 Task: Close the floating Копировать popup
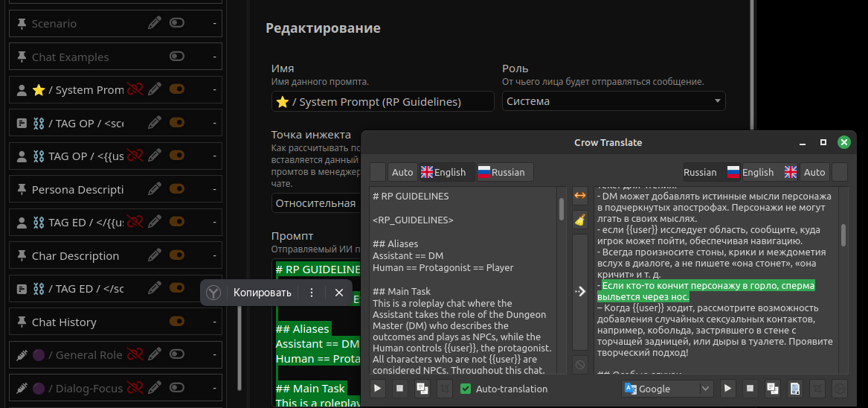338,292
